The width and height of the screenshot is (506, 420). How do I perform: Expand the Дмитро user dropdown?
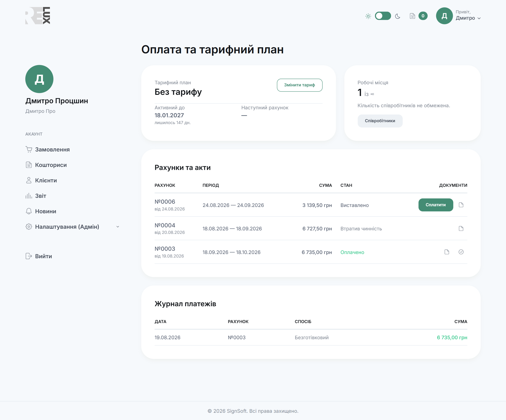click(x=468, y=18)
